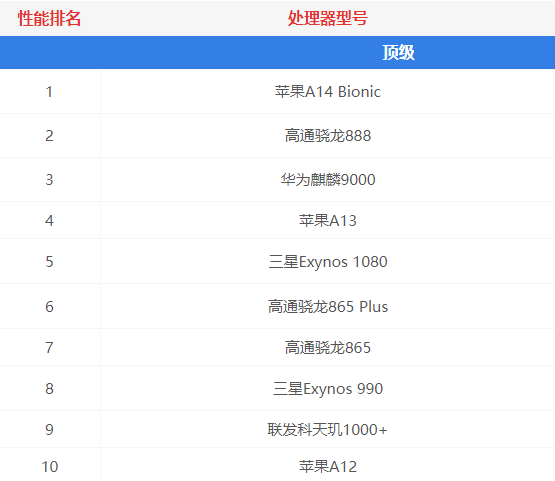The width and height of the screenshot is (555, 481).
Task: Select 三星Exynos 1080 processor entry
Action: click(x=328, y=262)
